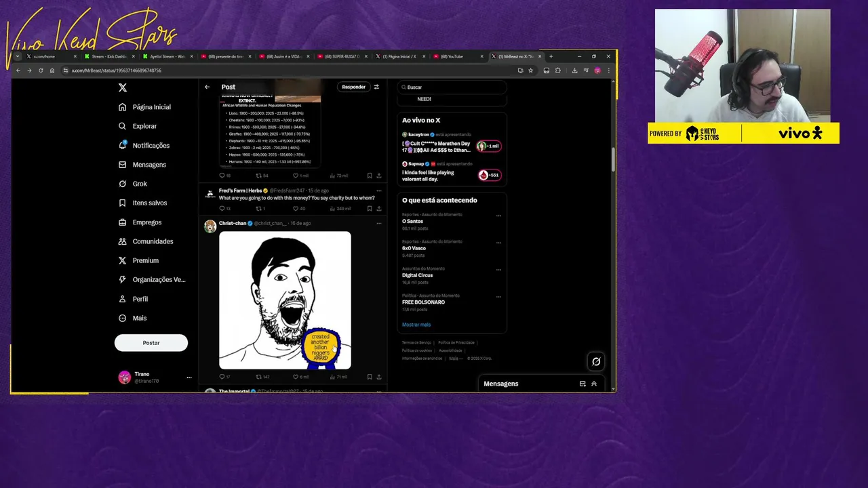Image resolution: width=868 pixels, height=488 pixels.
Task: Click the Comunidades people icon
Action: [x=122, y=241]
